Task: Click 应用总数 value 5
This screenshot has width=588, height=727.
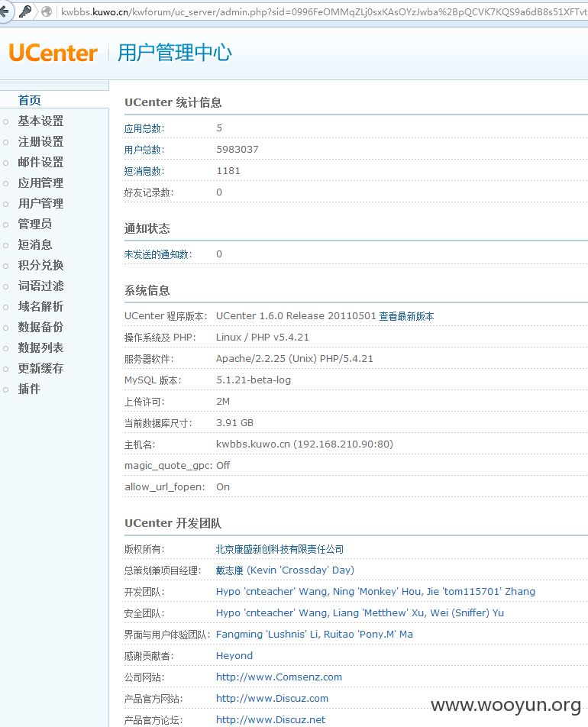Action: [219, 128]
